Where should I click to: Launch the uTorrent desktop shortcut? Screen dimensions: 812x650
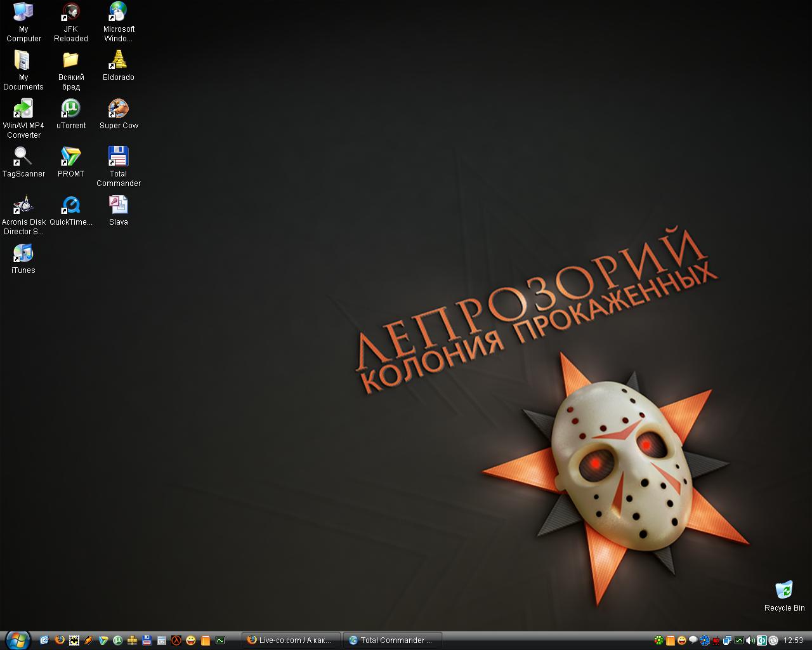click(70, 109)
